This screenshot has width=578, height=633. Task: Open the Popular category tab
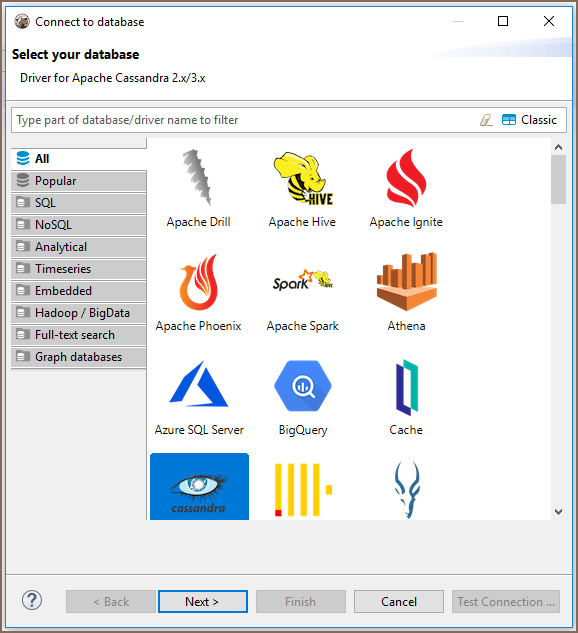[x=79, y=181]
